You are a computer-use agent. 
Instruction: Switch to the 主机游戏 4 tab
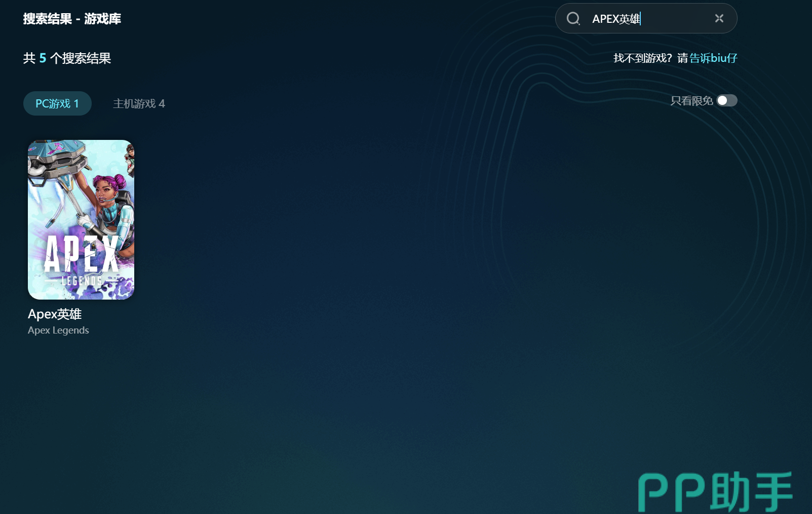tap(139, 103)
